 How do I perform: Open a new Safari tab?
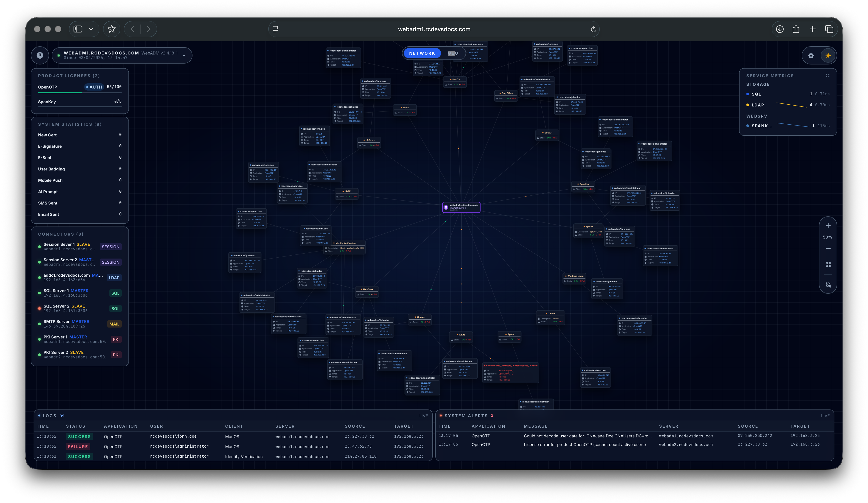coord(813,29)
